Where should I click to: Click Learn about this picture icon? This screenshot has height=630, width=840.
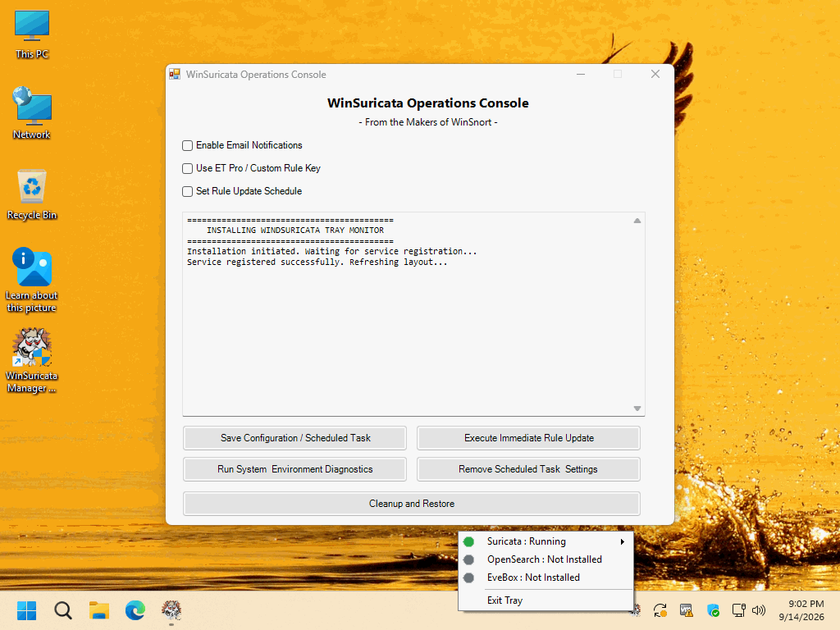coord(32,280)
